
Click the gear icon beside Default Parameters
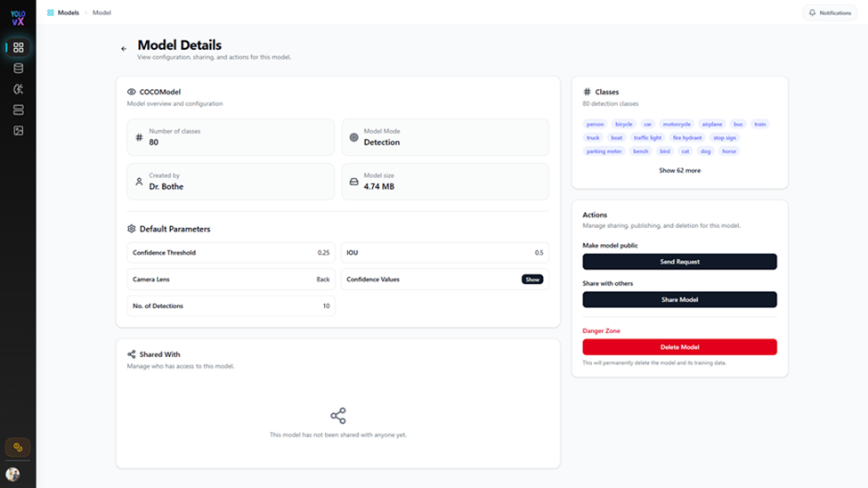click(131, 229)
